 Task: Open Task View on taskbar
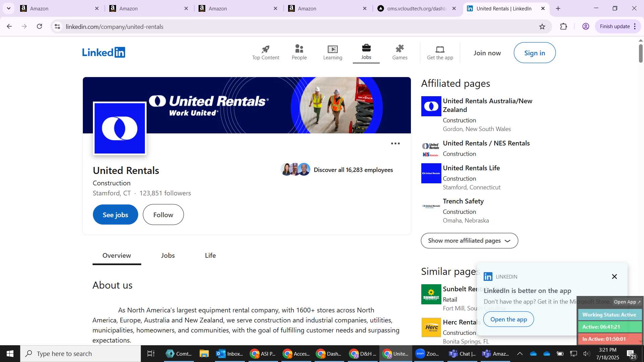151,354
